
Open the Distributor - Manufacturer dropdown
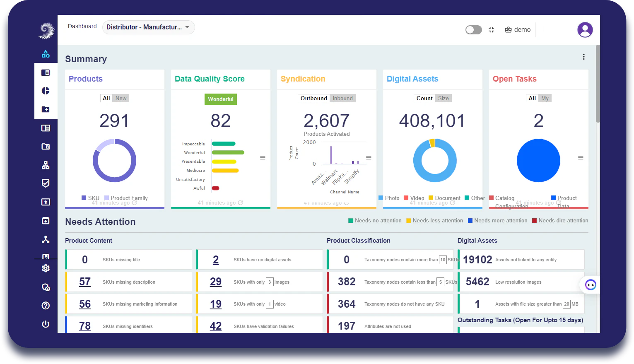click(x=148, y=27)
